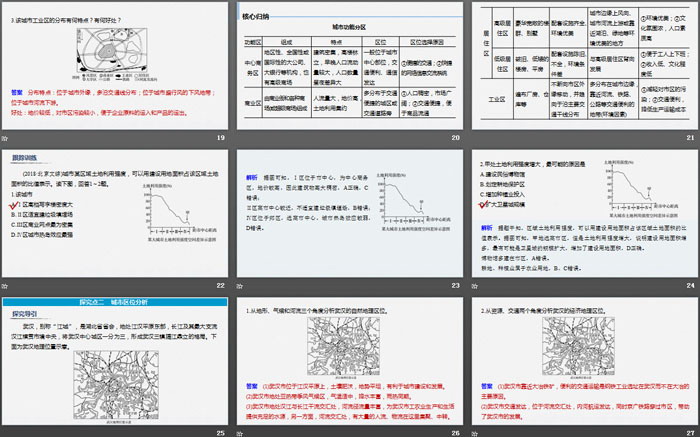
Task: Click slide number label 26
Action: [455, 433]
